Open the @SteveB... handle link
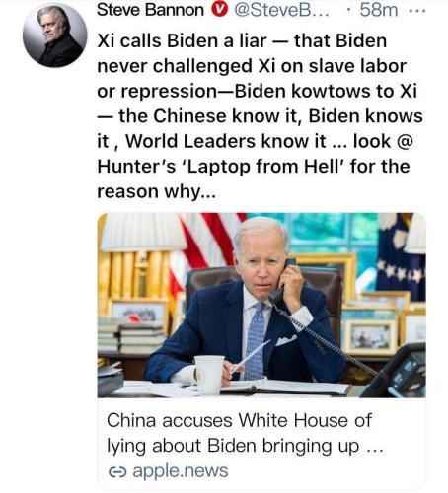The width and height of the screenshot is (448, 493). [x=281, y=10]
